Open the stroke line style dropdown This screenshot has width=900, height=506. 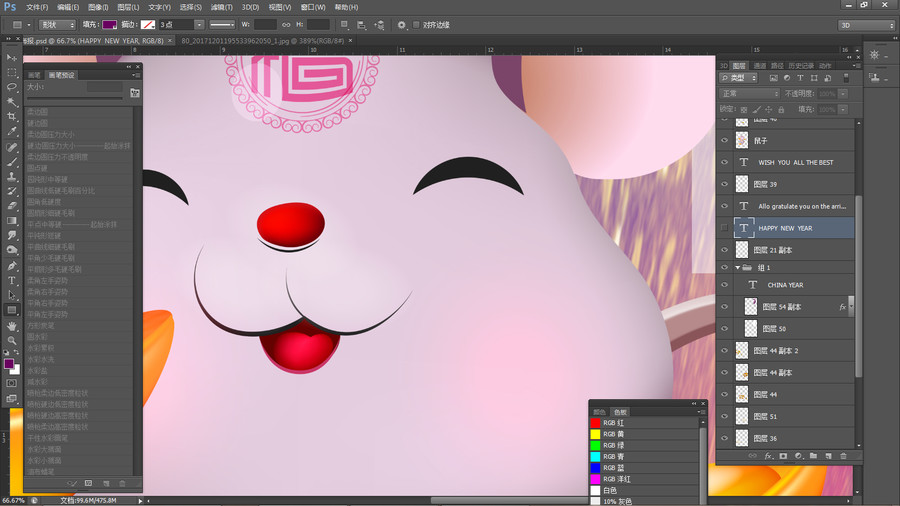(x=222, y=25)
